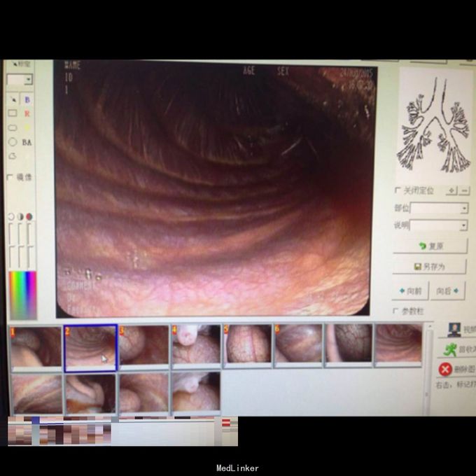Select the rectangle annotation tool
Viewport: 476px width, 476px height.
click(13, 113)
